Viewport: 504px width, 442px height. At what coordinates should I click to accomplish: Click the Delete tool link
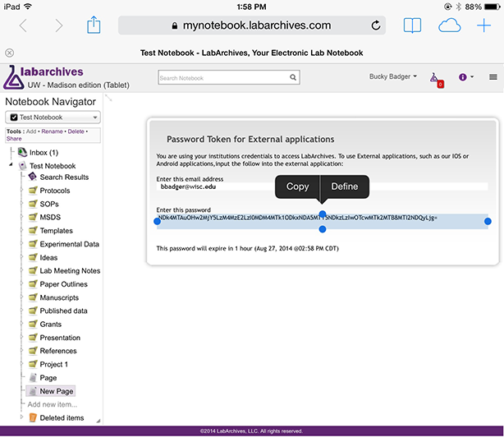coord(76,131)
